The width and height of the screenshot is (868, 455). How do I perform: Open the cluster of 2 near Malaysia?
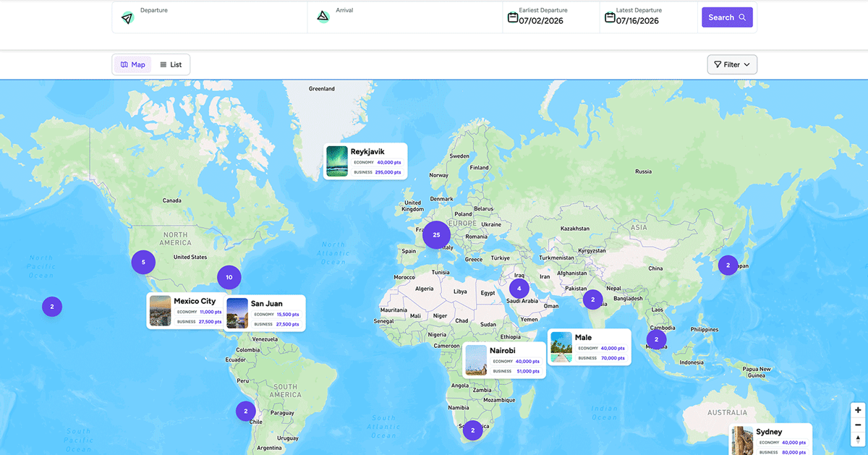(656, 339)
